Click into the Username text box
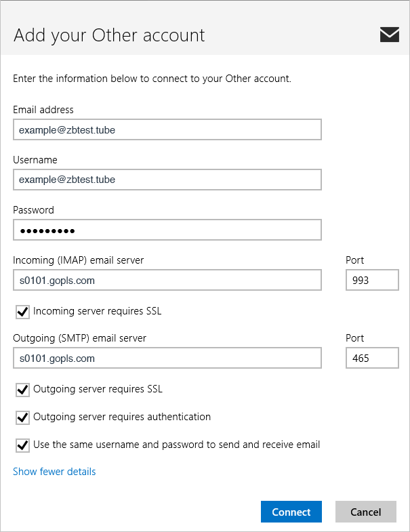 [167, 180]
